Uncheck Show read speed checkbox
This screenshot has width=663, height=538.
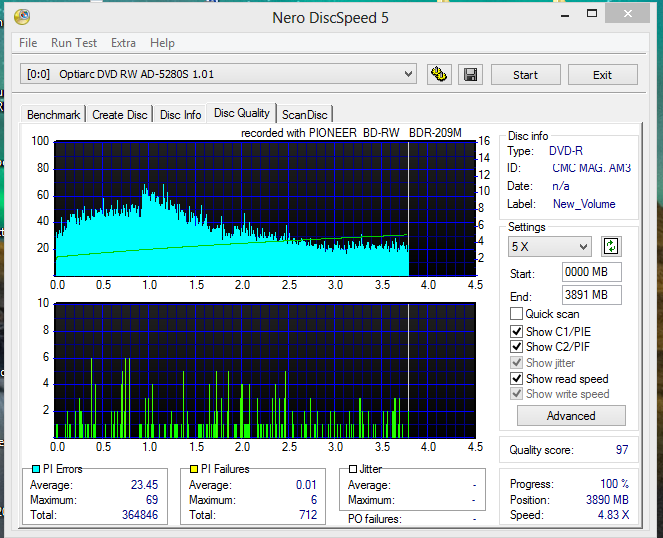[x=516, y=378]
